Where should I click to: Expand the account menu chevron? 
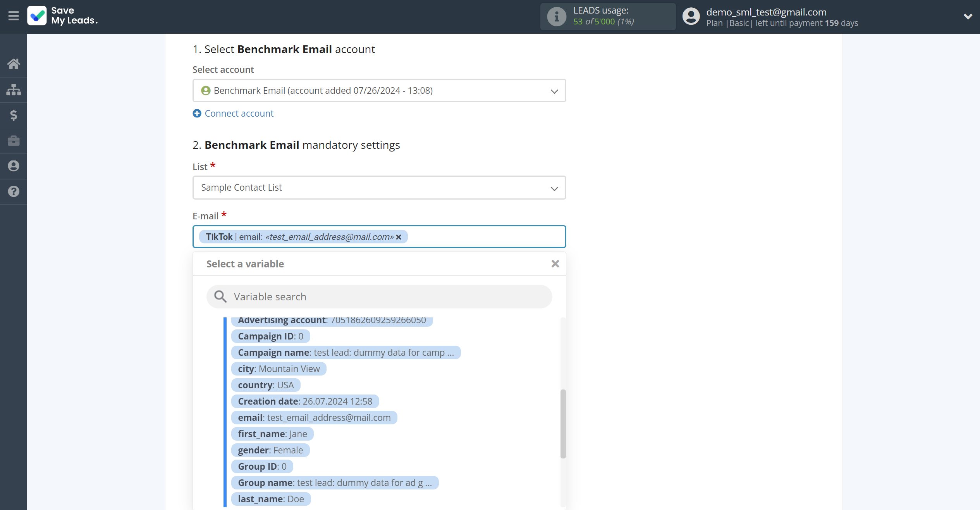(968, 16)
